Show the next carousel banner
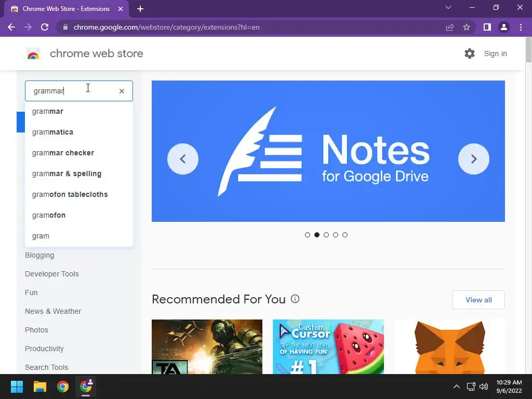Image resolution: width=532 pixels, height=399 pixels. pos(474,159)
